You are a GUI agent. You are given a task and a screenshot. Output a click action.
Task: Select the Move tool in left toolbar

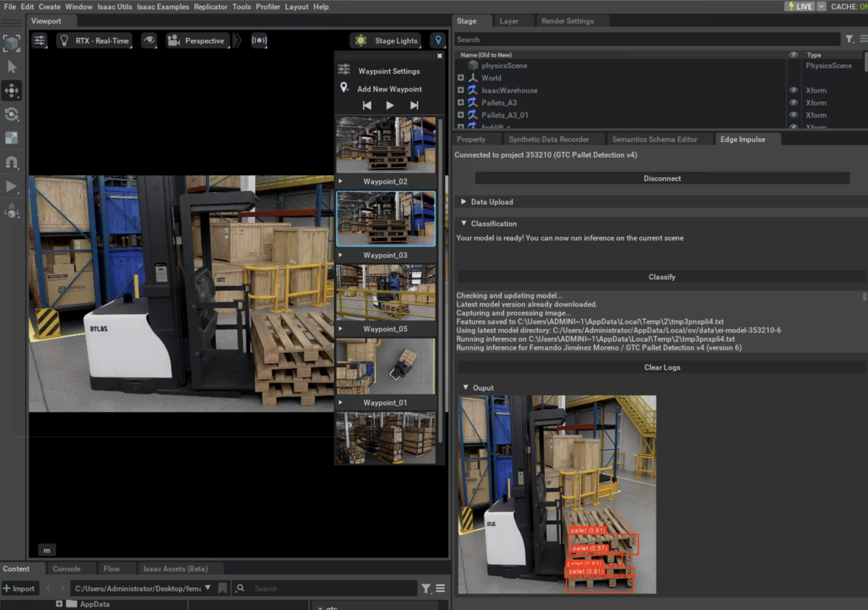[12, 90]
